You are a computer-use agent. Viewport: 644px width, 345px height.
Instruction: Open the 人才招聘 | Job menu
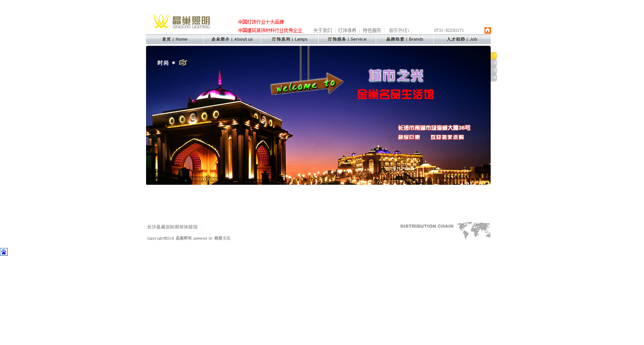(462, 39)
